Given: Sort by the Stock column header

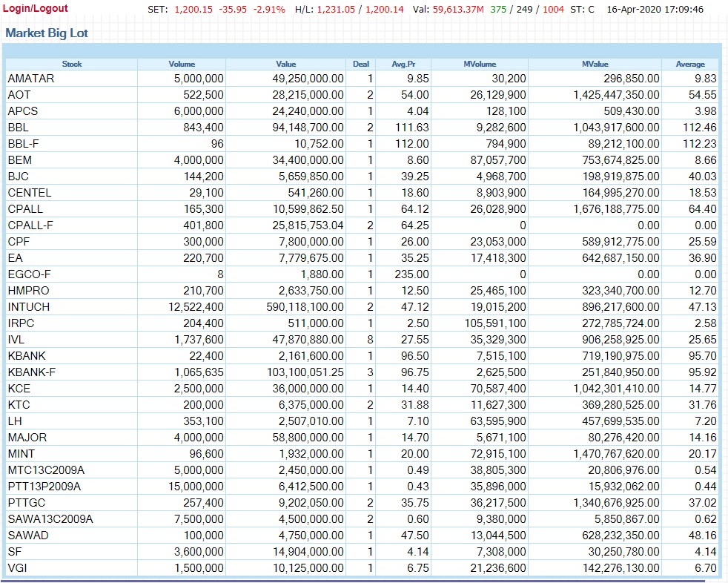Looking at the screenshot, I should (x=72, y=64).
